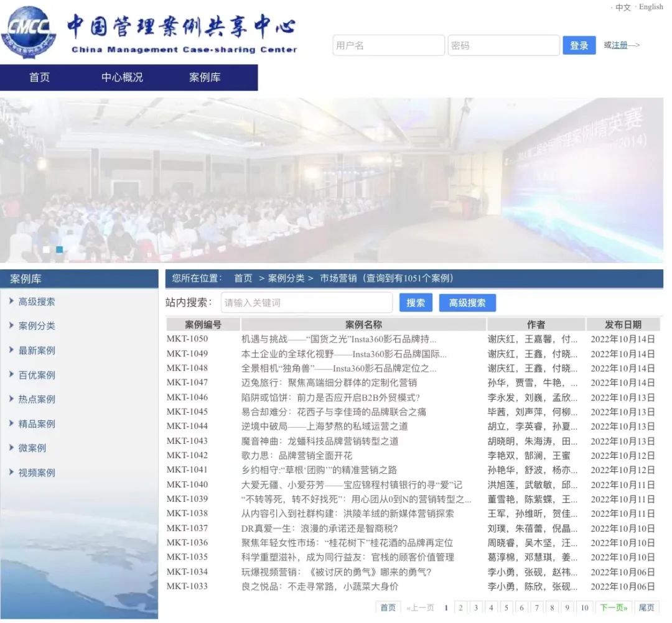
Task: Click the 案例编号 column header
Action: click(203, 325)
